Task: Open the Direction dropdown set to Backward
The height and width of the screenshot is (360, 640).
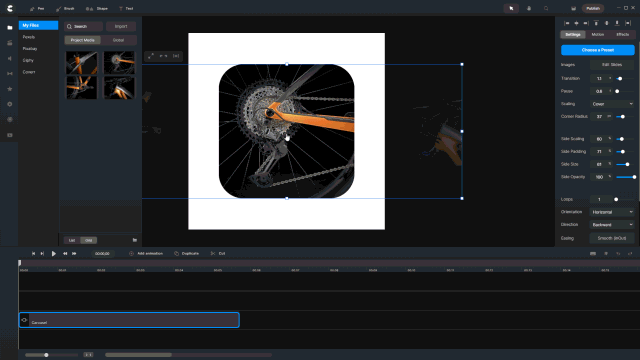Action: coord(612,225)
